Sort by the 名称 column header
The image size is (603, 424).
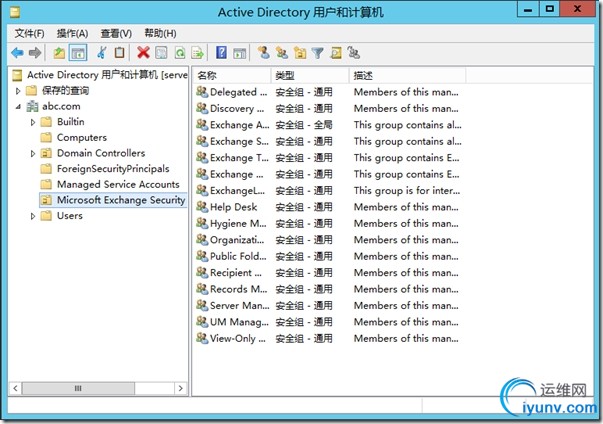tap(232, 76)
